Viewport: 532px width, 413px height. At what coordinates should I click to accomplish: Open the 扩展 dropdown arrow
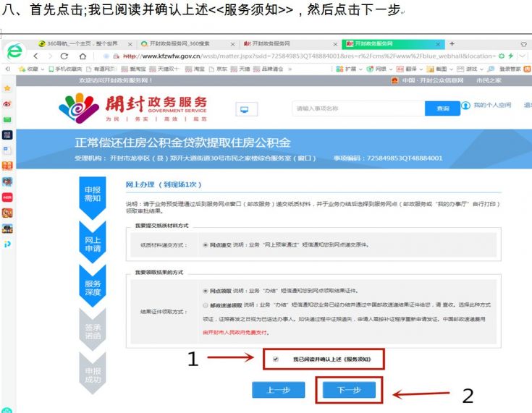360,69
